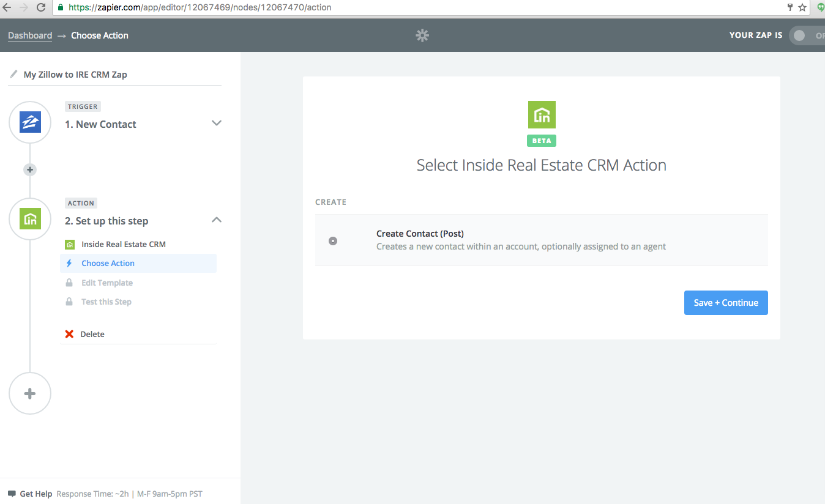The height and width of the screenshot is (504, 825).
Task: Click the Zapier logo in header
Action: click(422, 35)
